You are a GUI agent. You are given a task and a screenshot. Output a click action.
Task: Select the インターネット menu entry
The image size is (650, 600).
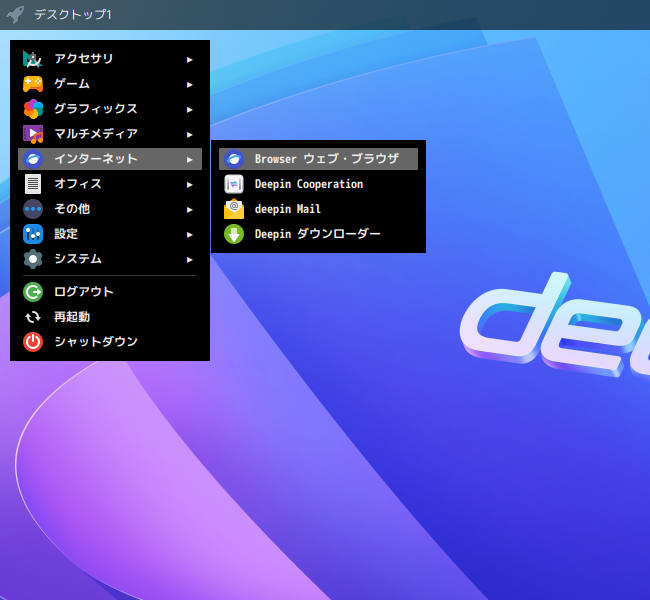(110, 159)
